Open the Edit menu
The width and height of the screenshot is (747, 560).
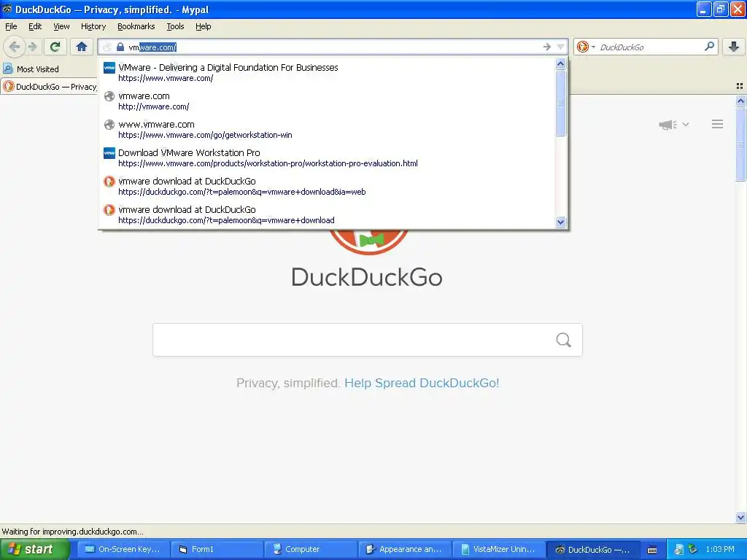[x=35, y=27]
